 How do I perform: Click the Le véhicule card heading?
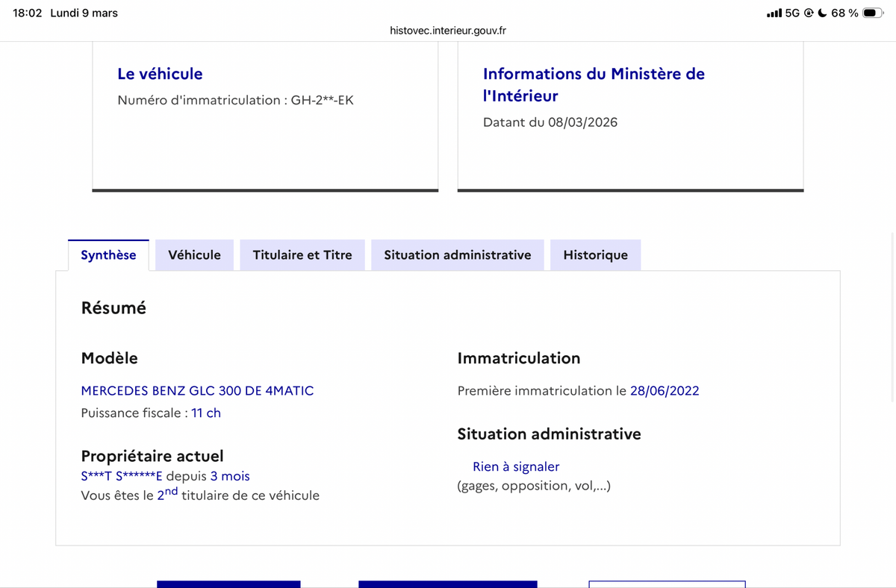point(160,74)
